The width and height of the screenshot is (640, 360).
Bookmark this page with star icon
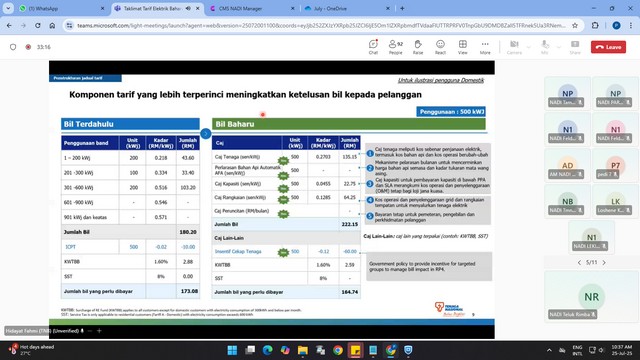tap(575, 25)
